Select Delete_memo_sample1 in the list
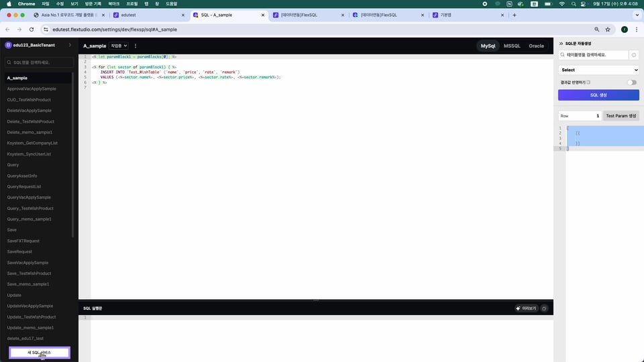This screenshot has width=644, height=362. [30, 132]
